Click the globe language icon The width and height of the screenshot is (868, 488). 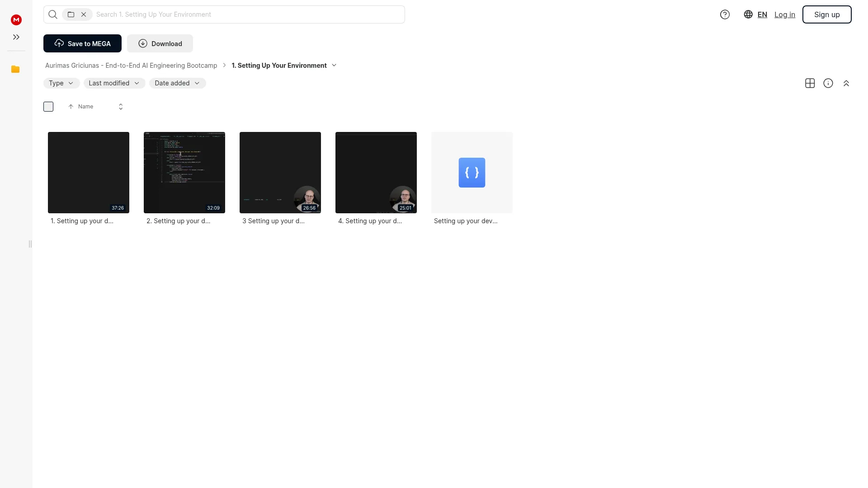(748, 14)
